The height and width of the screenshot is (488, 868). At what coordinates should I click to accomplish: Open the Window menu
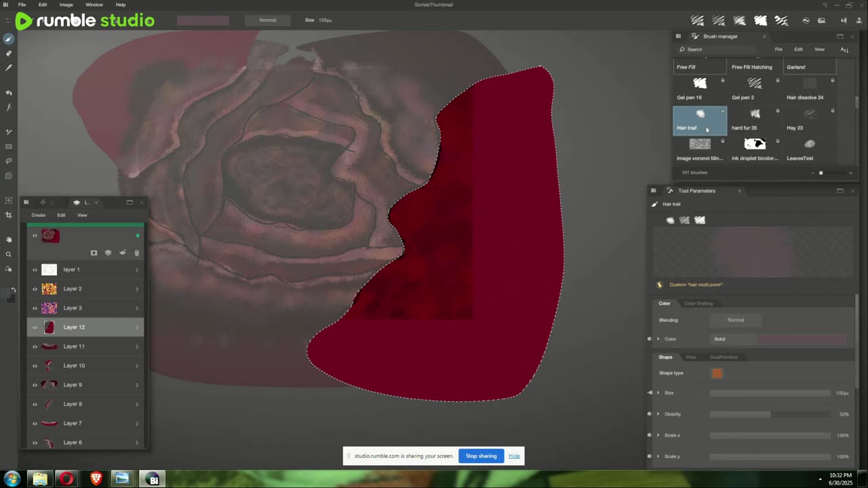[94, 5]
